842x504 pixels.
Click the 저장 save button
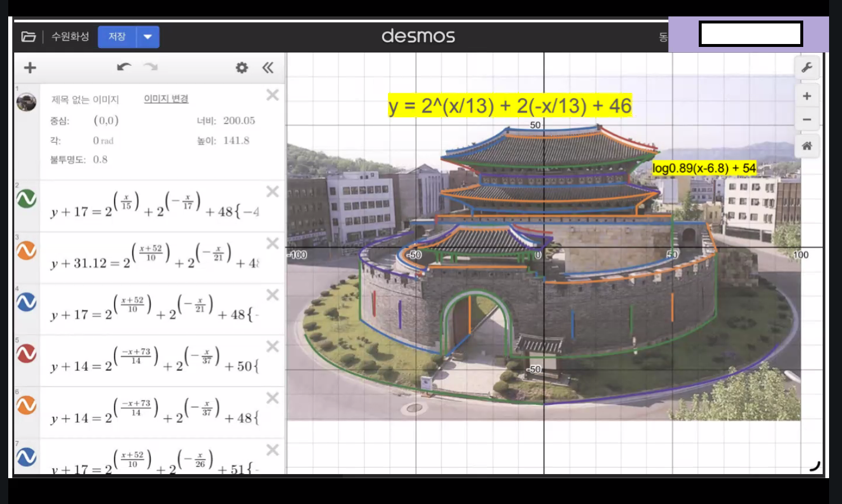coord(117,36)
